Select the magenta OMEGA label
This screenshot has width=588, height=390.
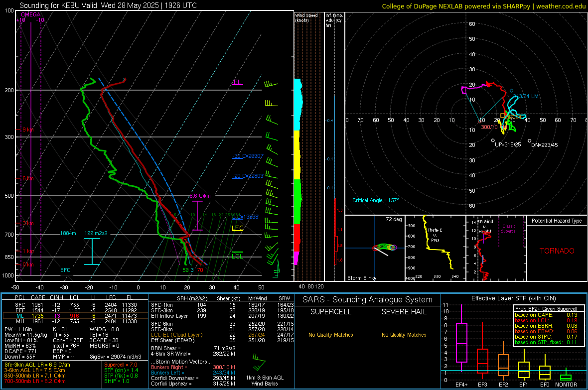click(31, 14)
